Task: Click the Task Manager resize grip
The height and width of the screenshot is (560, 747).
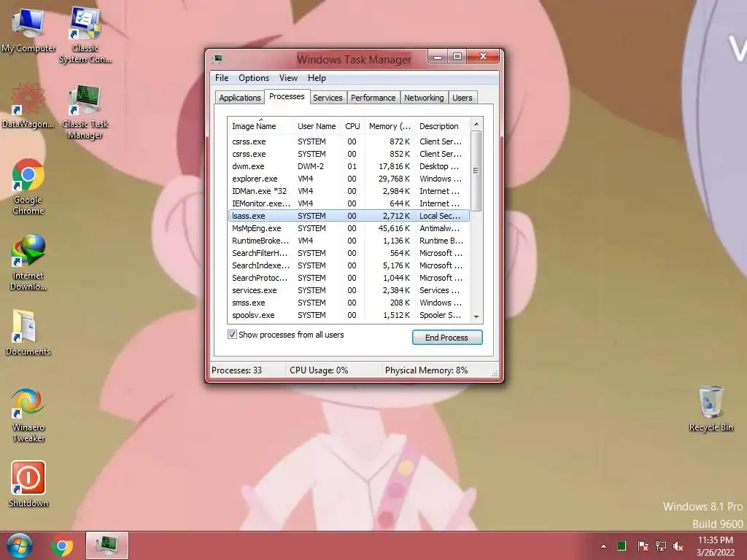Action: [x=495, y=374]
